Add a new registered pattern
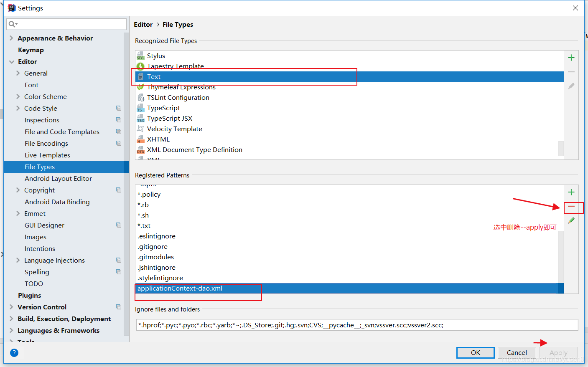The height and width of the screenshot is (367, 588). coord(571,192)
